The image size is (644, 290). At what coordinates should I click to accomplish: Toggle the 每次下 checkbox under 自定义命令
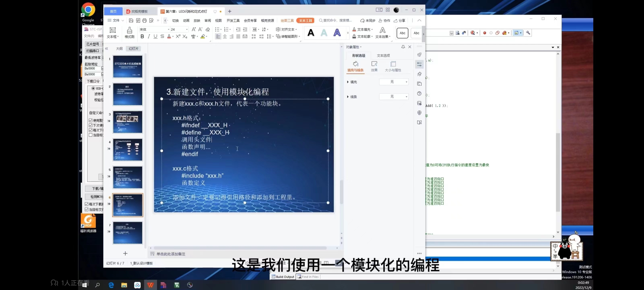pos(91,130)
